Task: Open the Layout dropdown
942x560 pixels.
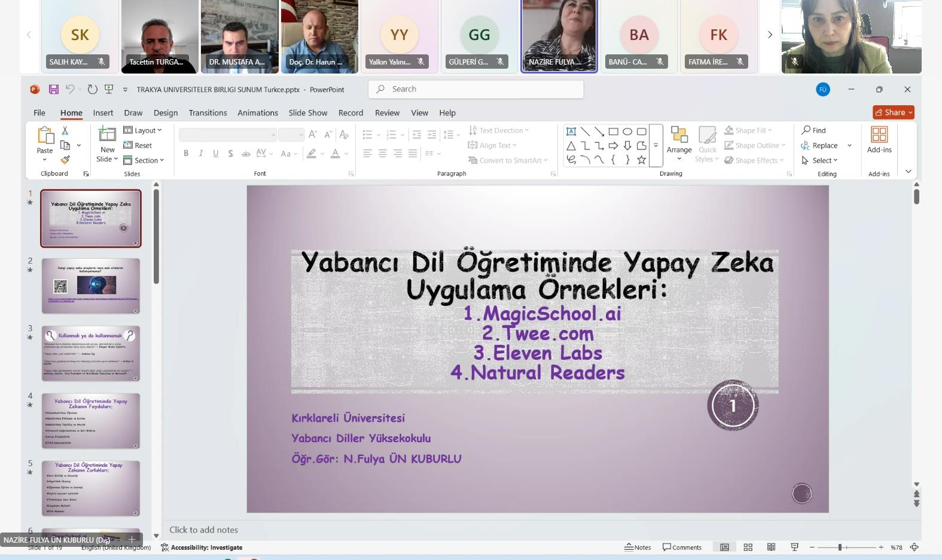Action: [x=142, y=130]
